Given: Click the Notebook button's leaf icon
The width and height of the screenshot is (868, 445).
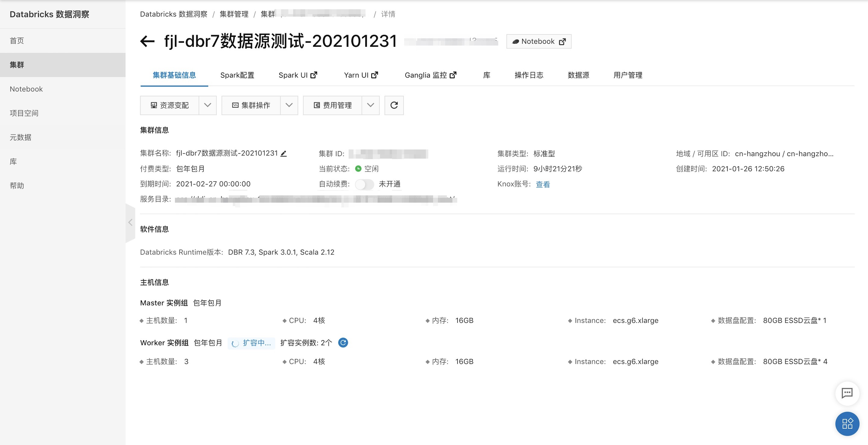Looking at the screenshot, I should [x=515, y=41].
